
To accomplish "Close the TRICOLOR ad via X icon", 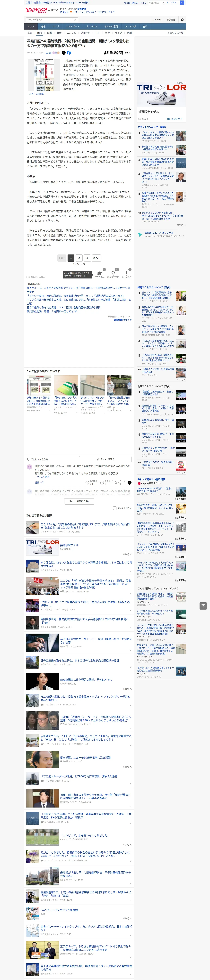I will (184, 83).
